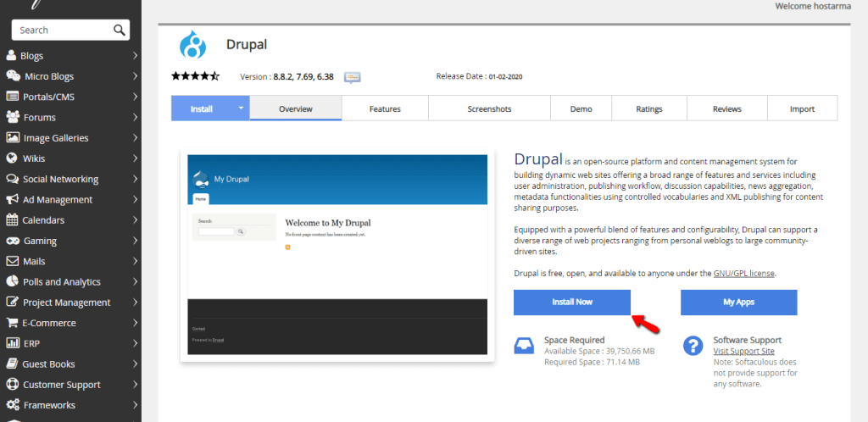Expand the Project Management category

(x=135, y=303)
